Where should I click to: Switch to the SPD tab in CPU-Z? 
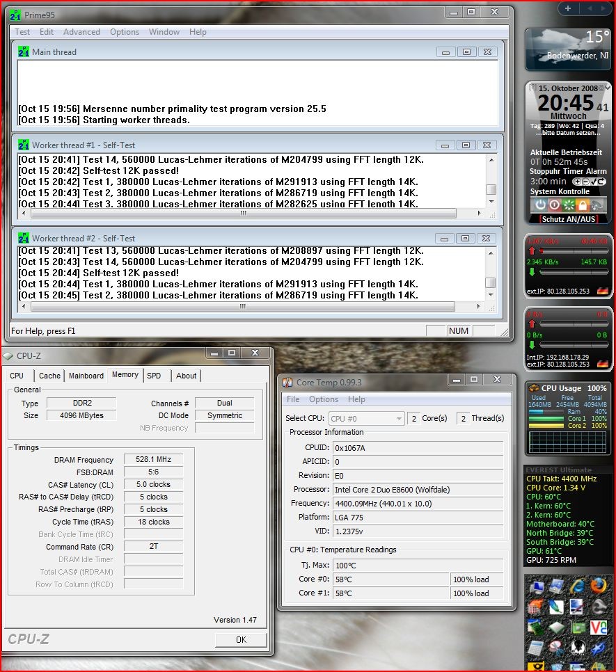coord(154,376)
